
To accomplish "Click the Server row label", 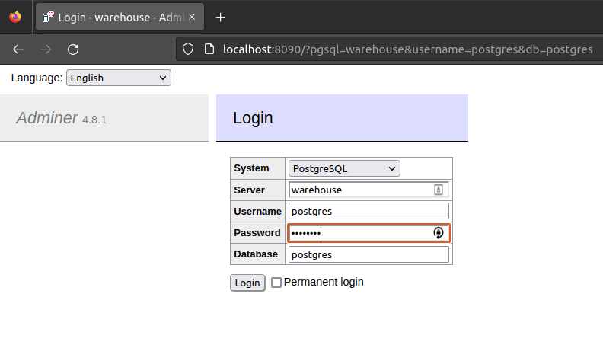I will pyautogui.click(x=249, y=190).
